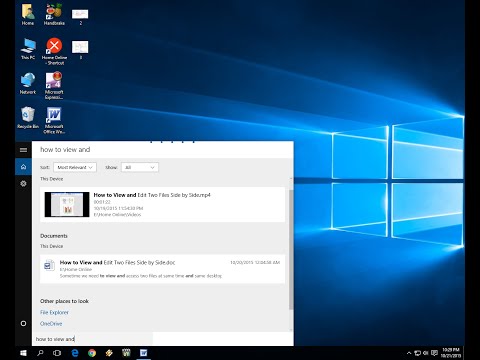Open volume control in system tray
Image resolution: width=480 pixels, height=360 pixels.
click(426, 353)
